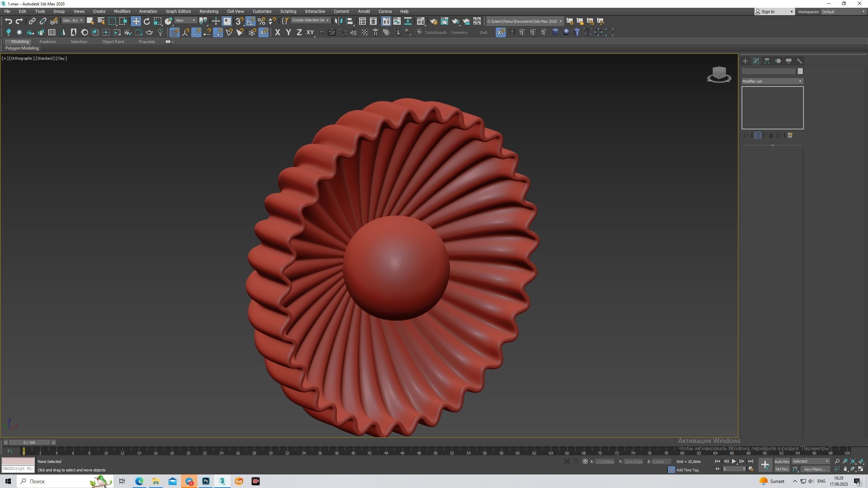Toggle Spinner Snap
This screenshot has height=488, width=868.
click(272, 21)
